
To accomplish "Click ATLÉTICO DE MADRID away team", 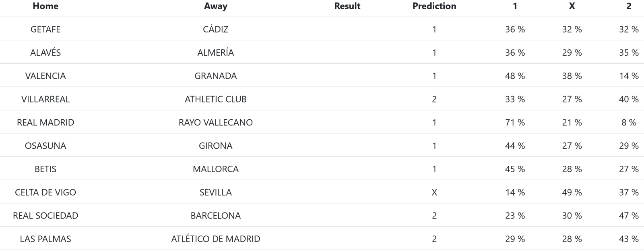I will click(215, 239).
